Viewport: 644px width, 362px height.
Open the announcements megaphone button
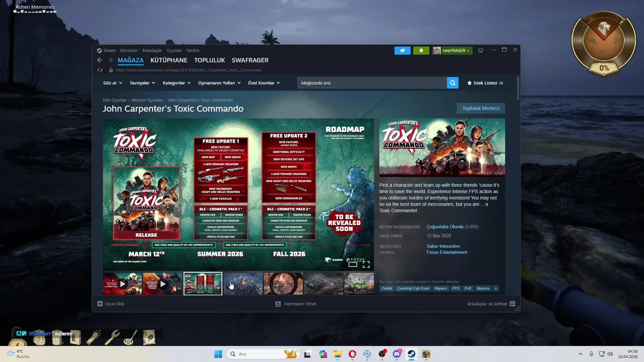coord(403,50)
